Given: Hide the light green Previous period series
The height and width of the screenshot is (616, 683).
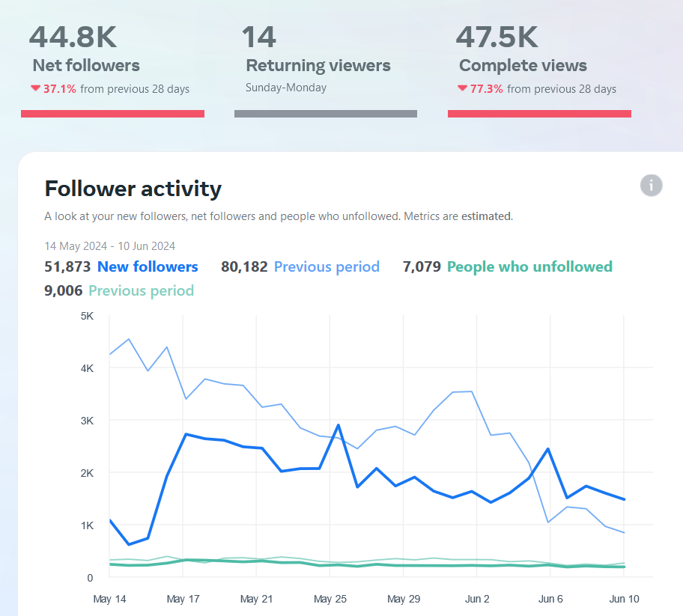Looking at the screenshot, I should point(141,290).
